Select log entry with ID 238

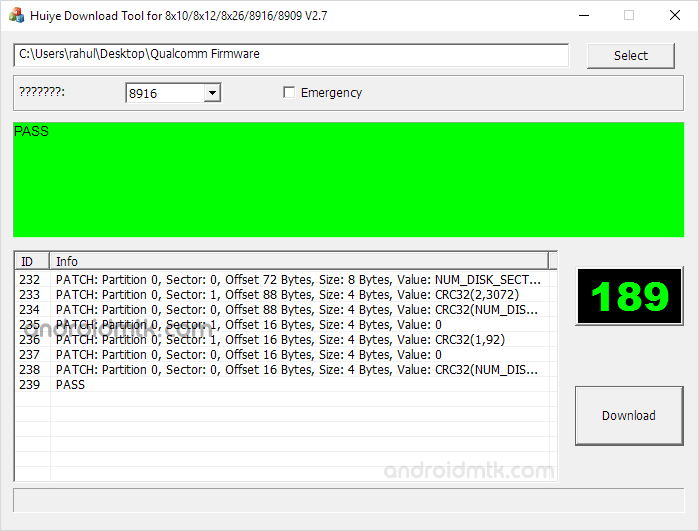298,370
